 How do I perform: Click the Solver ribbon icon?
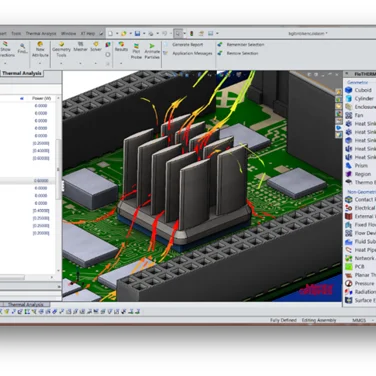[x=96, y=47]
